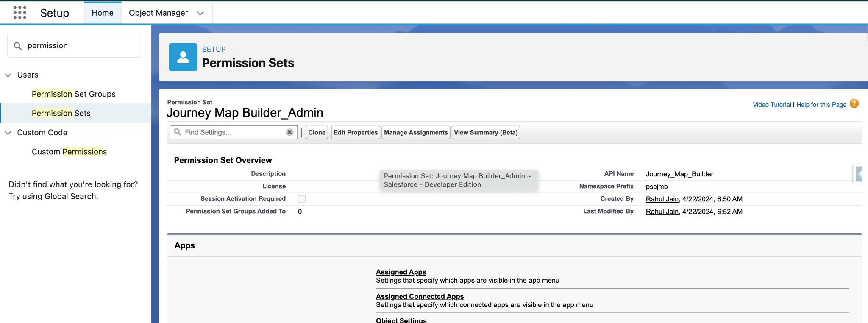Focus the Find Settings input field
Viewport: 868px width, 323px height.
(234, 132)
